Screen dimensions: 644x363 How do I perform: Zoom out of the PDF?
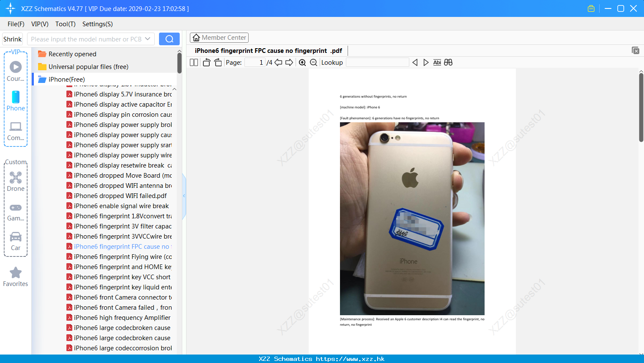[x=313, y=63]
